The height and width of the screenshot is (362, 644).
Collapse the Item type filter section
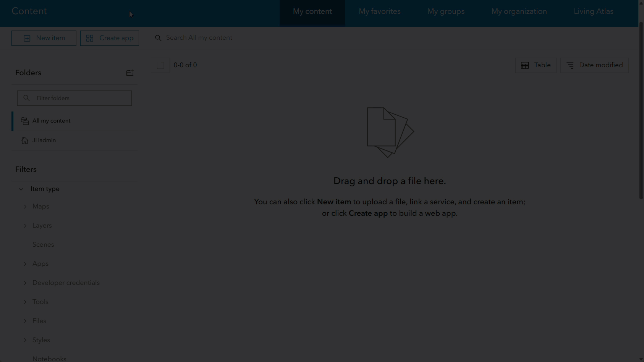tap(21, 189)
